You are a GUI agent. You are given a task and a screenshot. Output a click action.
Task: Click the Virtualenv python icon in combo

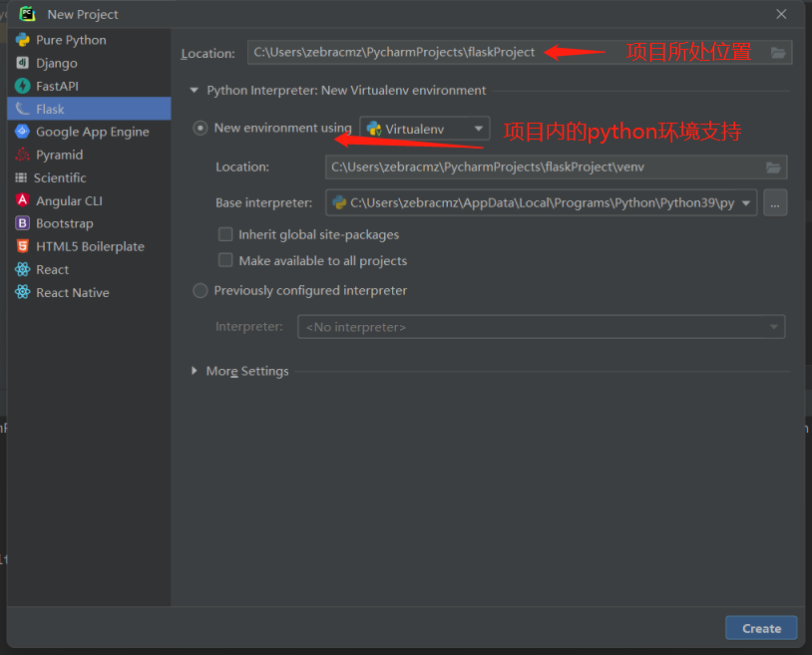(374, 129)
